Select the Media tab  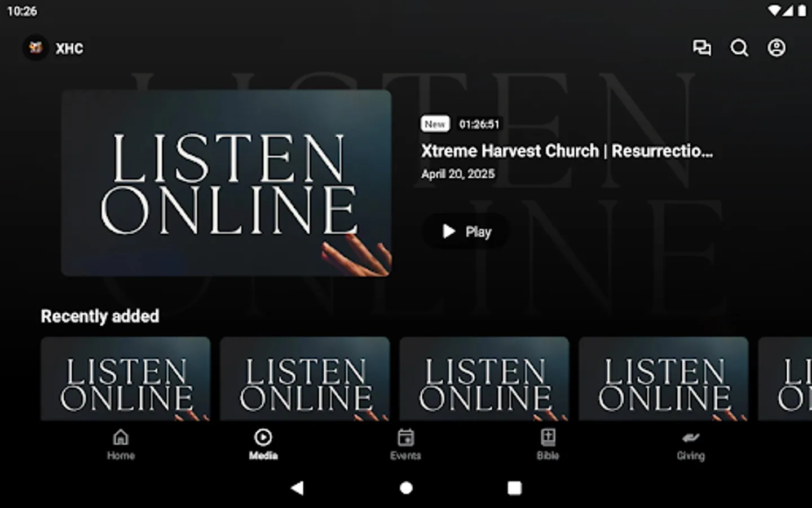point(263,445)
